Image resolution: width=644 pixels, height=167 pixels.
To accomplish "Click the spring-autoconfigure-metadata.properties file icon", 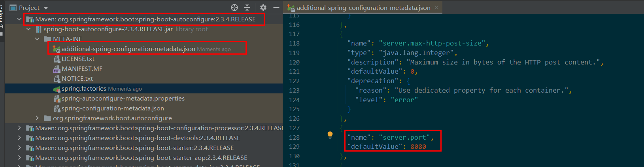I will [x=57, y=99].
